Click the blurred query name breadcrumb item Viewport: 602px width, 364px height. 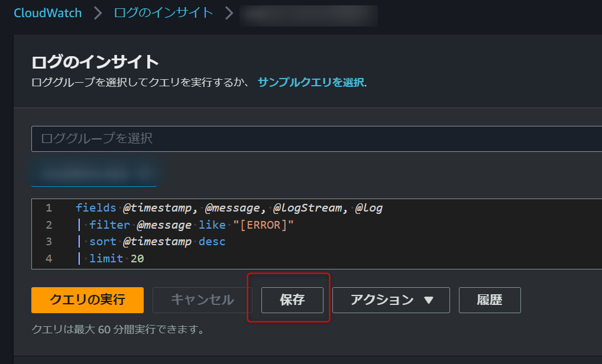pos(308,15)
